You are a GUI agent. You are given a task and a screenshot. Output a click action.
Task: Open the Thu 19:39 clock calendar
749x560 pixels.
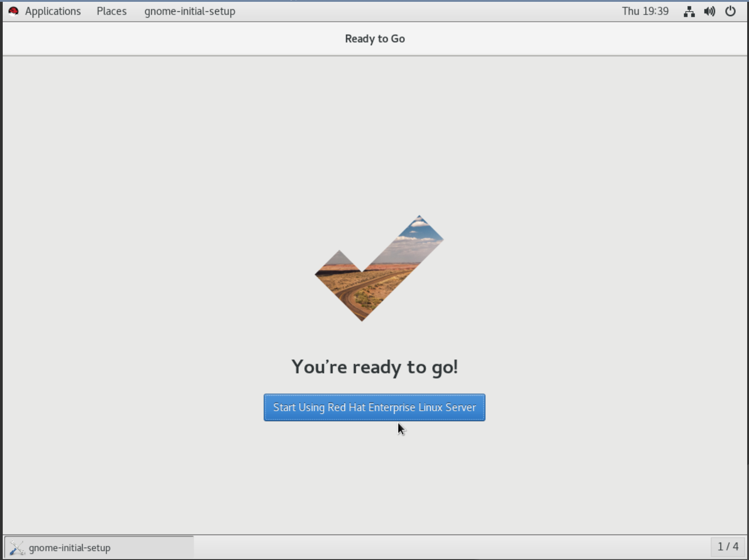tap(645, 11)
